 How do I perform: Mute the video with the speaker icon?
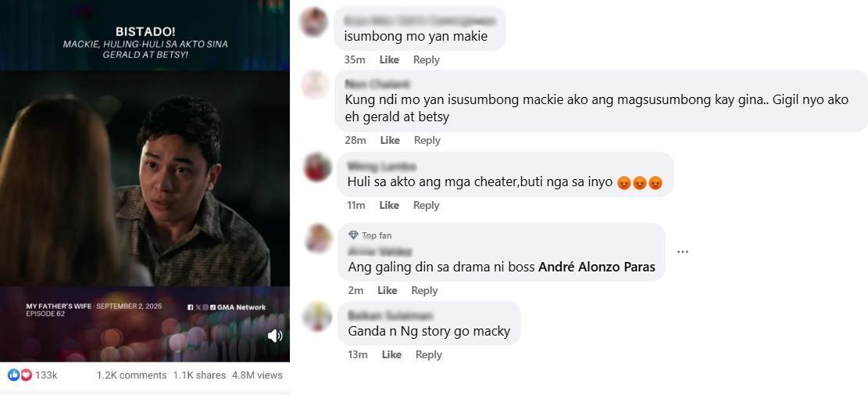tap(274, 336)
